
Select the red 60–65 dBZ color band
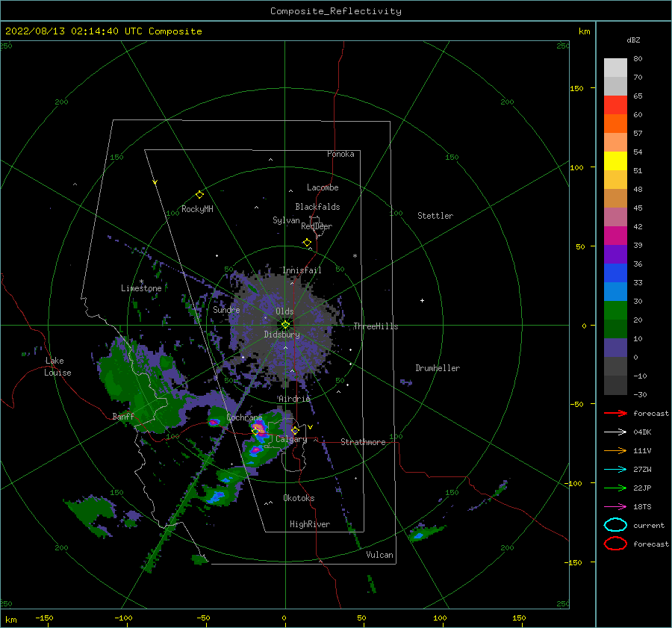click(615, 105)
